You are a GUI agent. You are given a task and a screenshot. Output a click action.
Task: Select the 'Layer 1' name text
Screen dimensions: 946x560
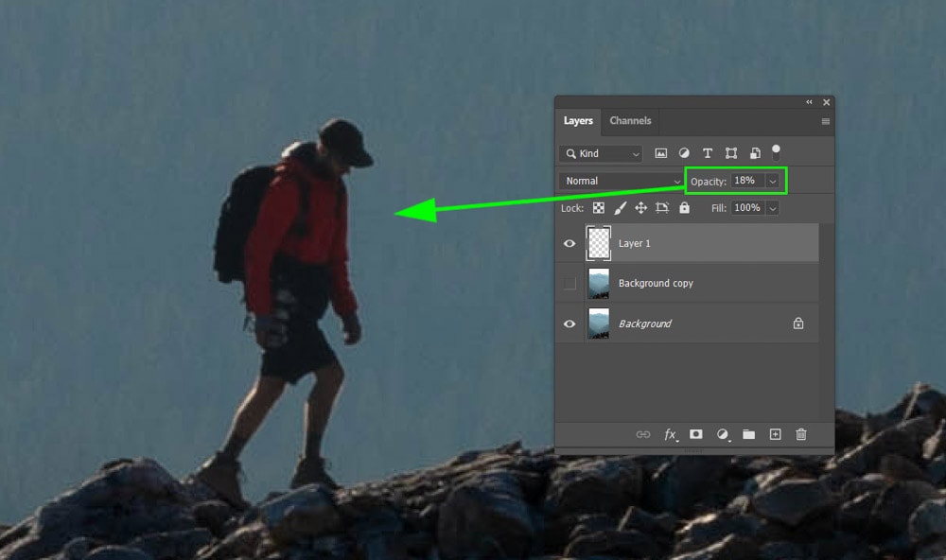(634, 243)
